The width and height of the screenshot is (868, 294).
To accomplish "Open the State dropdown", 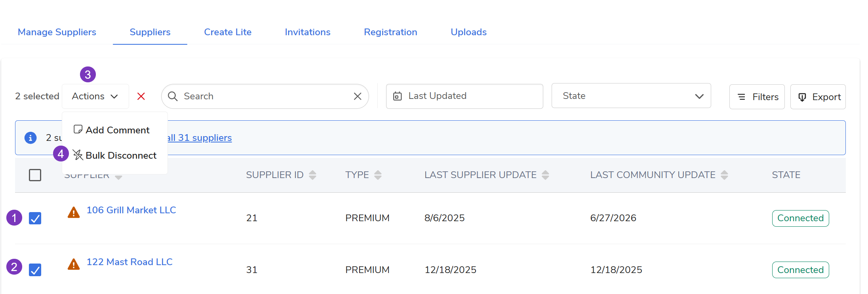I will tap(631, 96).
